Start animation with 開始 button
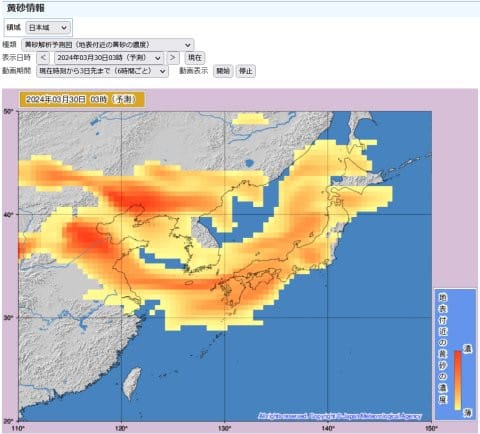Image resolution: width=480 pixels, height=434 pixels. click(x=223, y=71)
